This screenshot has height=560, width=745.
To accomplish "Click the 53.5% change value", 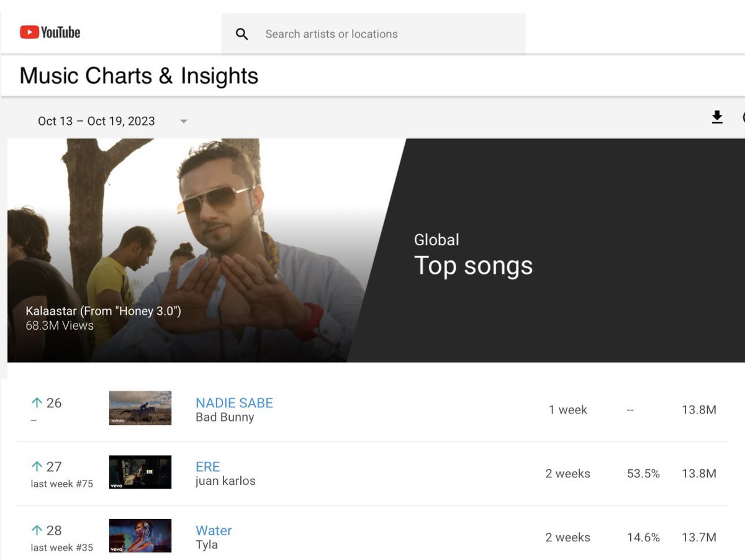I will click(x=643, y=474).
